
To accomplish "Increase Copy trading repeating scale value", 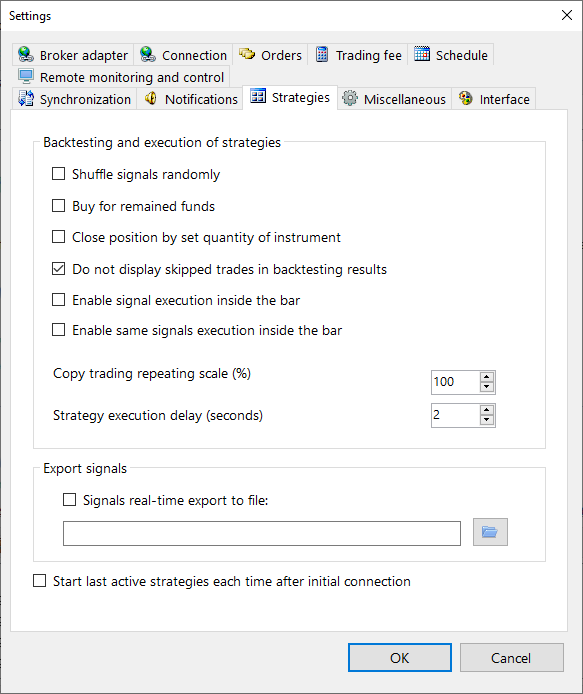I will pos(486,377).
